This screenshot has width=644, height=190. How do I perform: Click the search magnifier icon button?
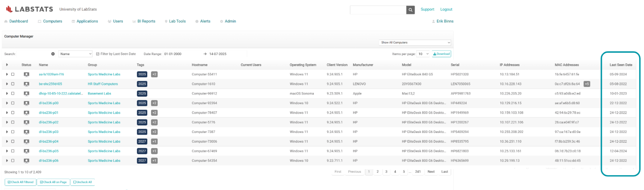(x=410, y=10)
